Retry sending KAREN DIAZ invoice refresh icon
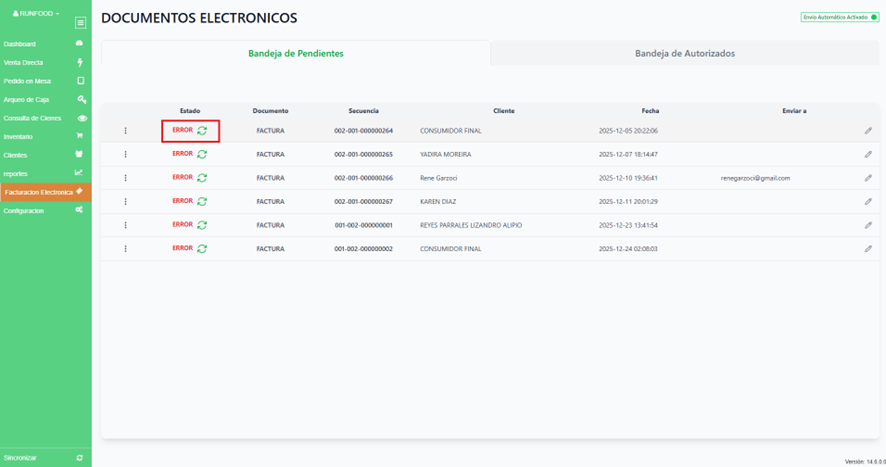This screenshot has height=467, width=886. (202, 201)
